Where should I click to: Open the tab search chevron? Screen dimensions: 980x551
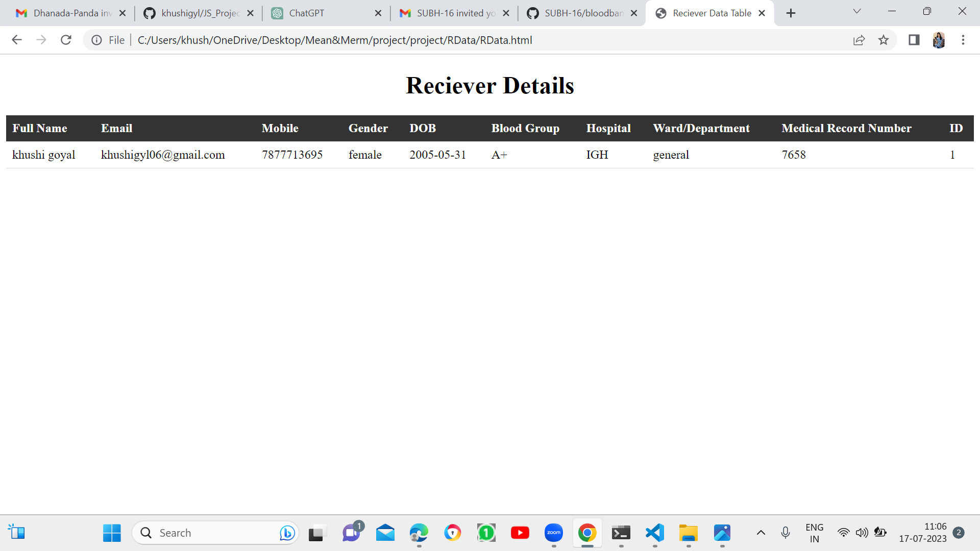(856, 11)
